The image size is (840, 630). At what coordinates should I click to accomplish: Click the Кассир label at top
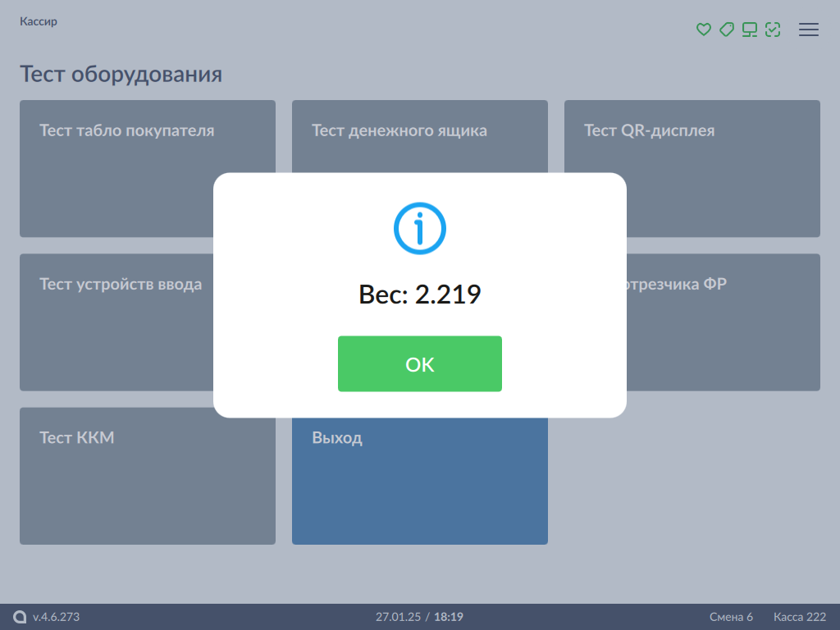tap(39, 21)
